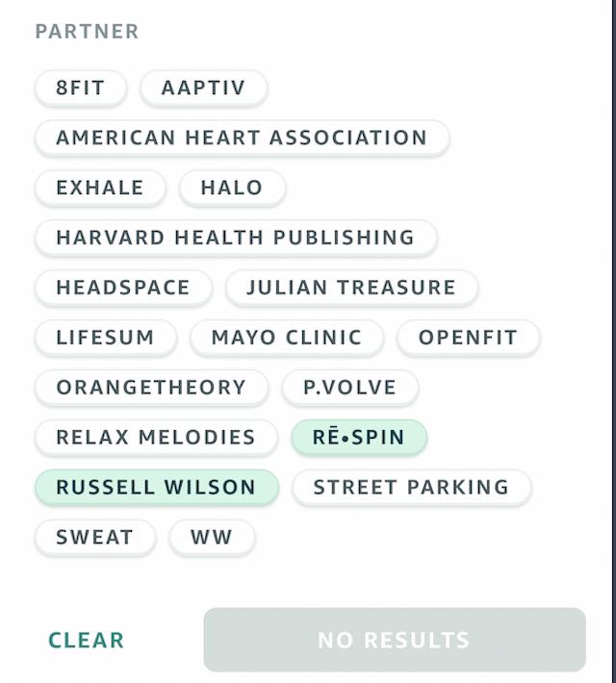This screenshot has height=683, width=616.
Task: Enable ORANGETHEORY partner filter
Action: [x=151, y=388]
